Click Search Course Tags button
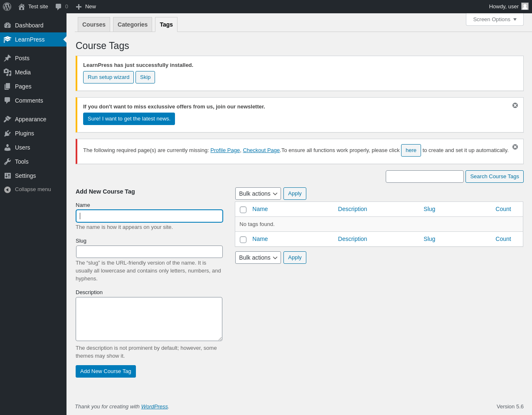532x415 pixels. pos(495,177)
